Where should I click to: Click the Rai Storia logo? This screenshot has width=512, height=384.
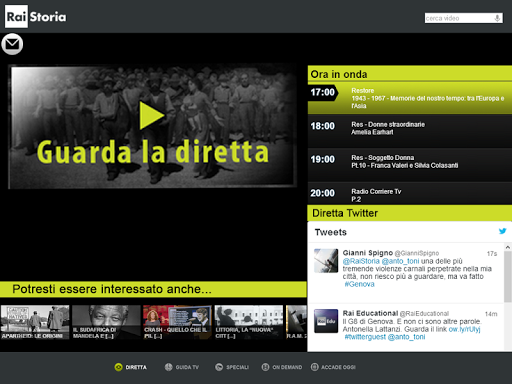coord(36,16)
